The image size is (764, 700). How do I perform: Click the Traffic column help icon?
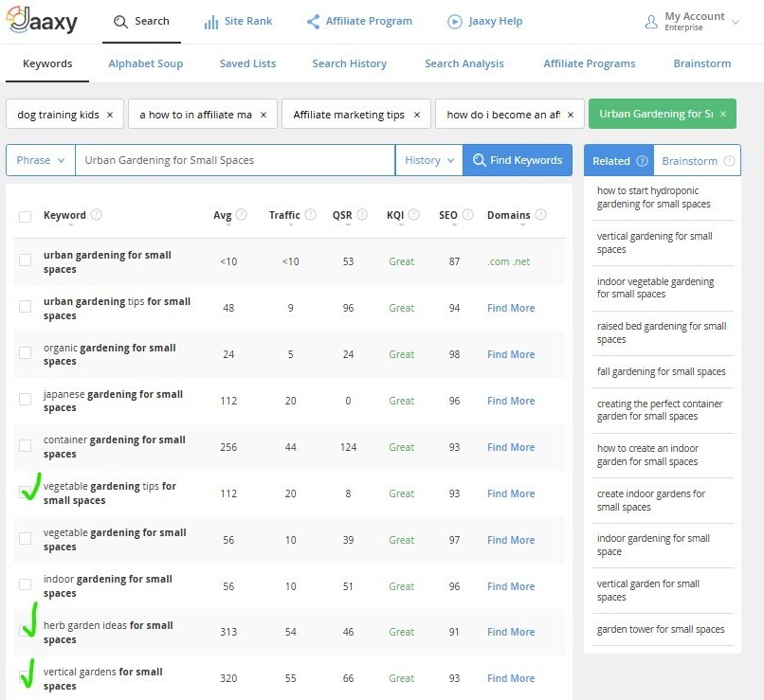click(x=310, y=214)
